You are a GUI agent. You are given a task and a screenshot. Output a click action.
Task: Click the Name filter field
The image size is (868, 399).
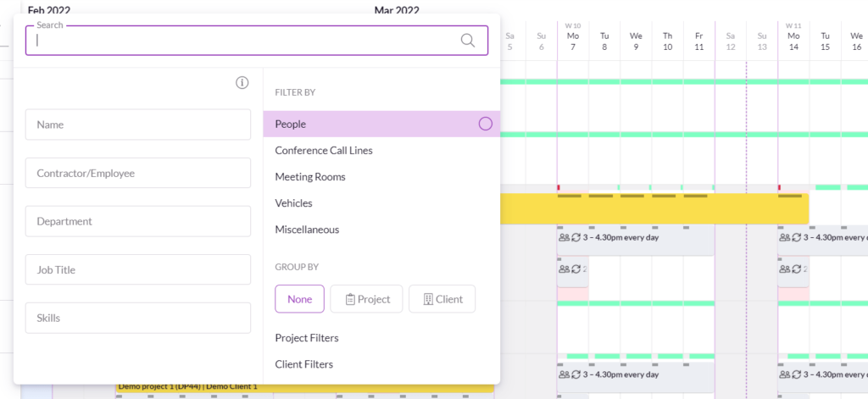click(138, 125)
